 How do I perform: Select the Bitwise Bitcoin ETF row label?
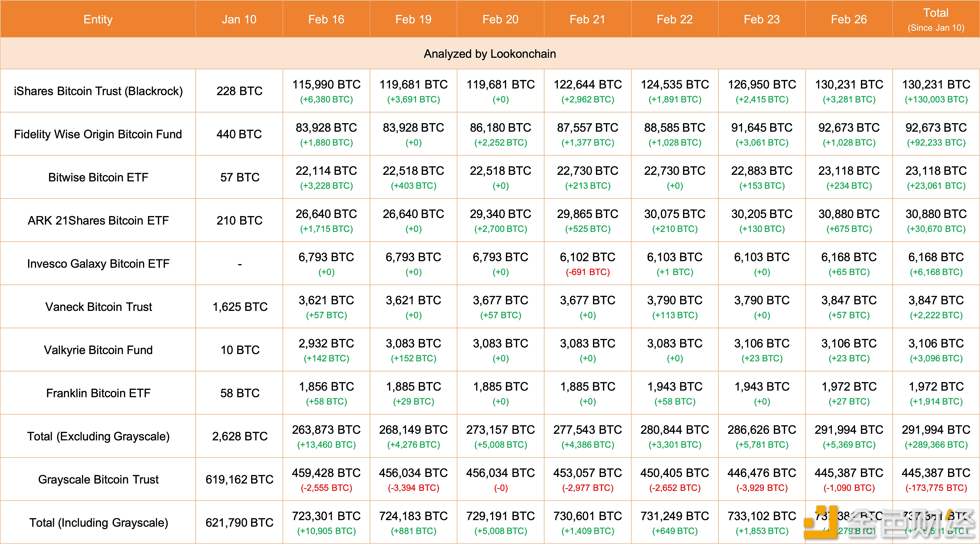tap(98, 178)
